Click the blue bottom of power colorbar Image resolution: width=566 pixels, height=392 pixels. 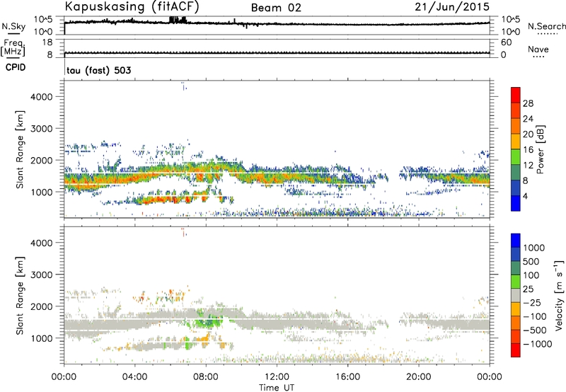point(516,203)
